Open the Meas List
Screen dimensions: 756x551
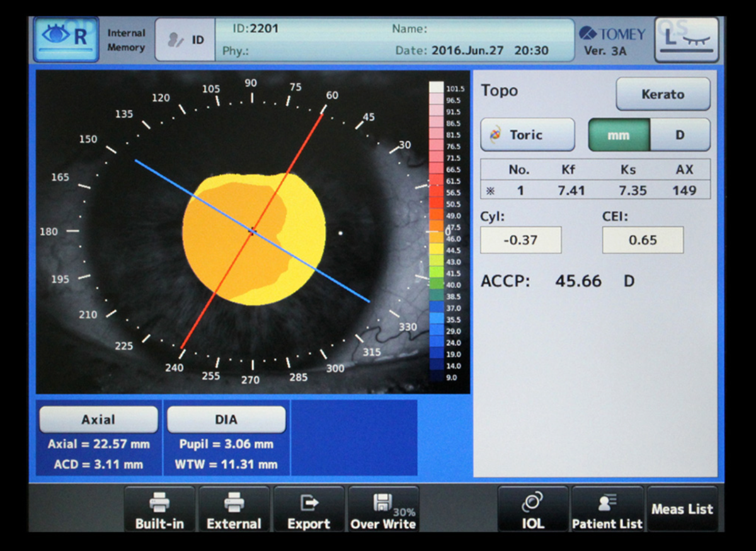[682, 509]
